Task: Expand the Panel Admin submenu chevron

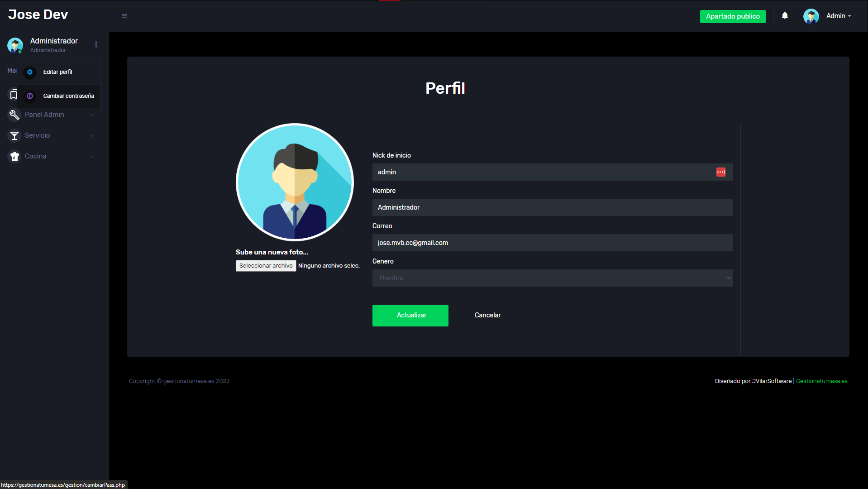Action: 92,115
